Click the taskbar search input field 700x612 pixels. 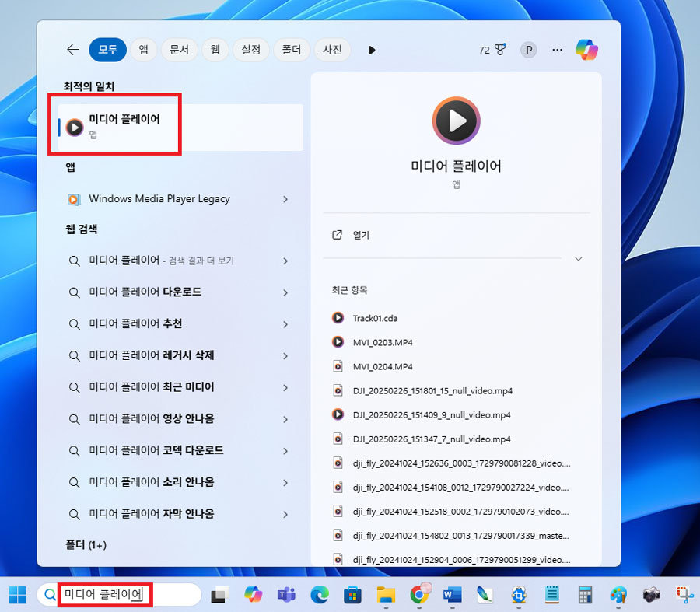[x=117, y=595]
